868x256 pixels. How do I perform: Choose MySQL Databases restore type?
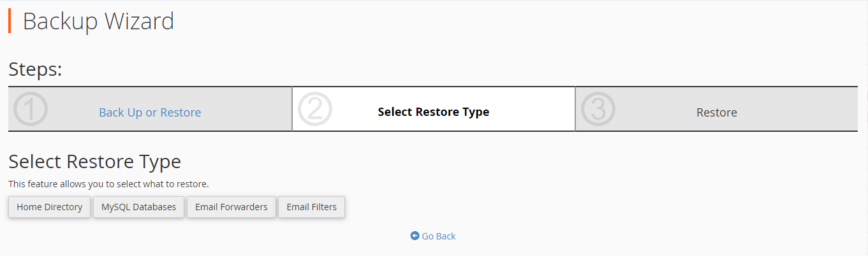[x=139, y=207]
